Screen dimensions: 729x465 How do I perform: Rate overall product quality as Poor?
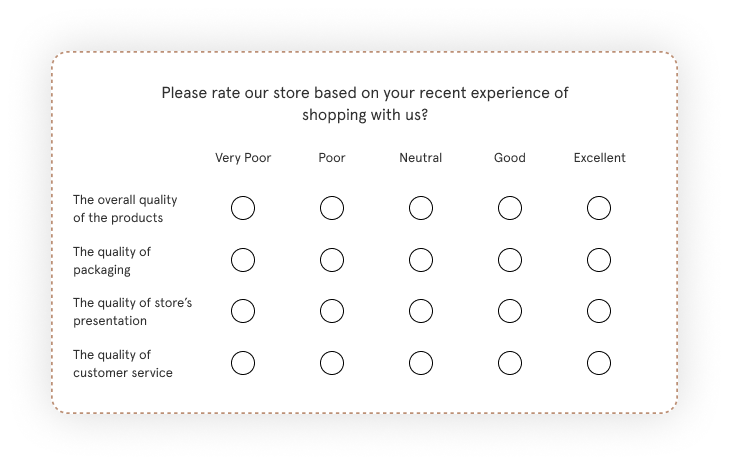pos(332,208)
